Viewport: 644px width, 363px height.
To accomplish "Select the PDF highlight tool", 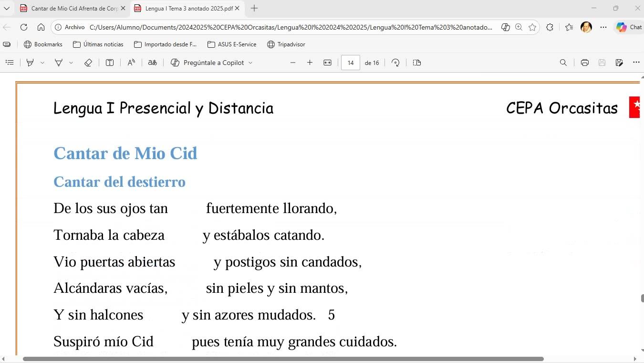I will tap(30, 63).
